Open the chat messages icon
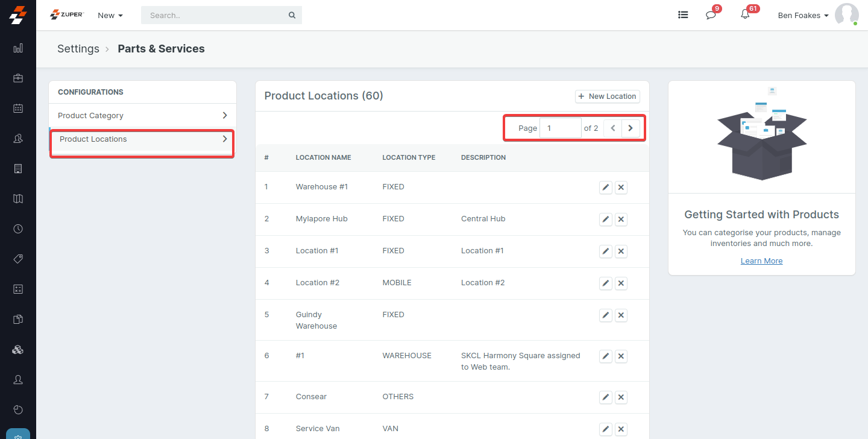The width and height of the screenshot is (868, 439). tap(711, 15)
